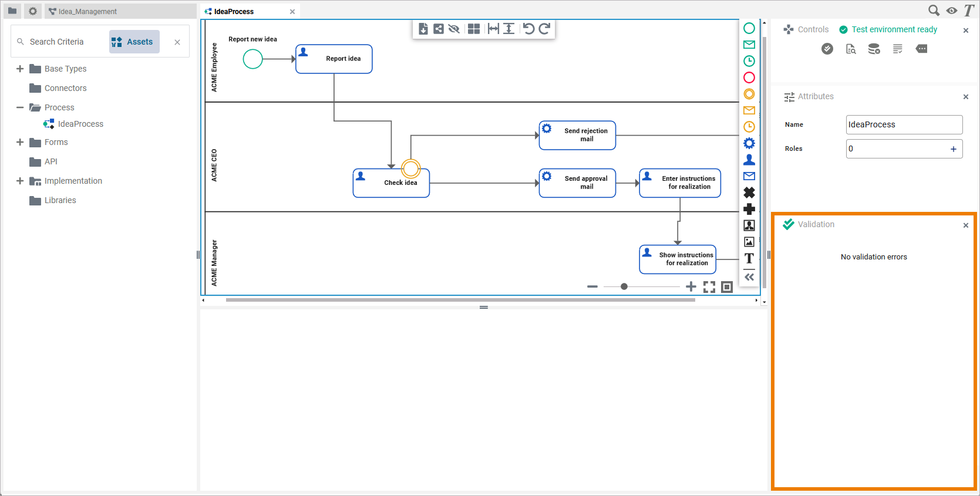Collapse the Process folder
The image size is (980, 496).
point(20,107)
